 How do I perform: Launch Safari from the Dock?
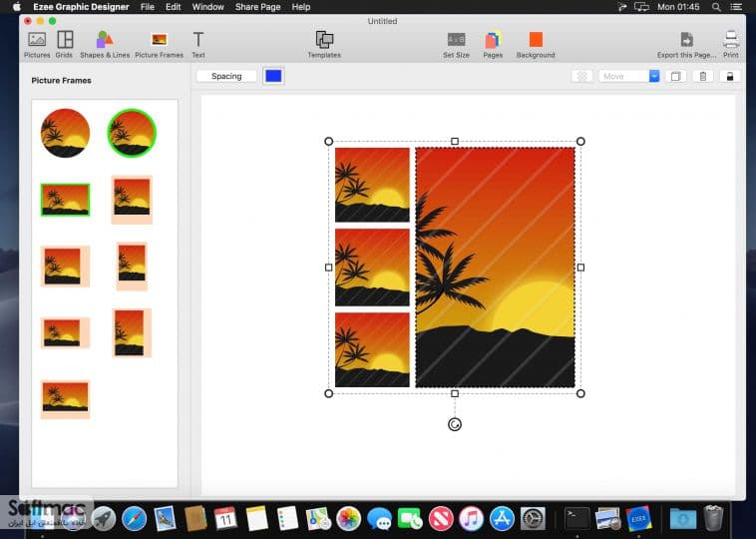coord(134,519)
